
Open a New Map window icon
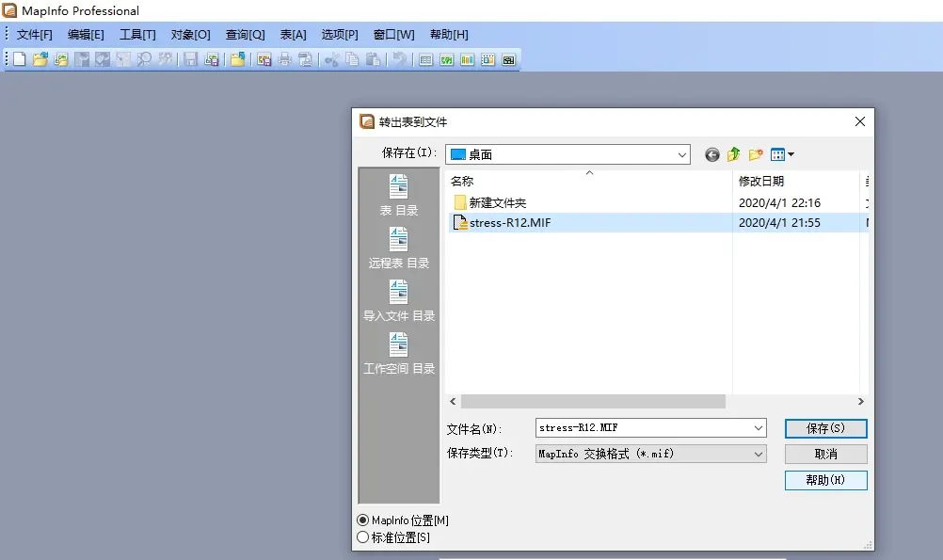[446, 59]
